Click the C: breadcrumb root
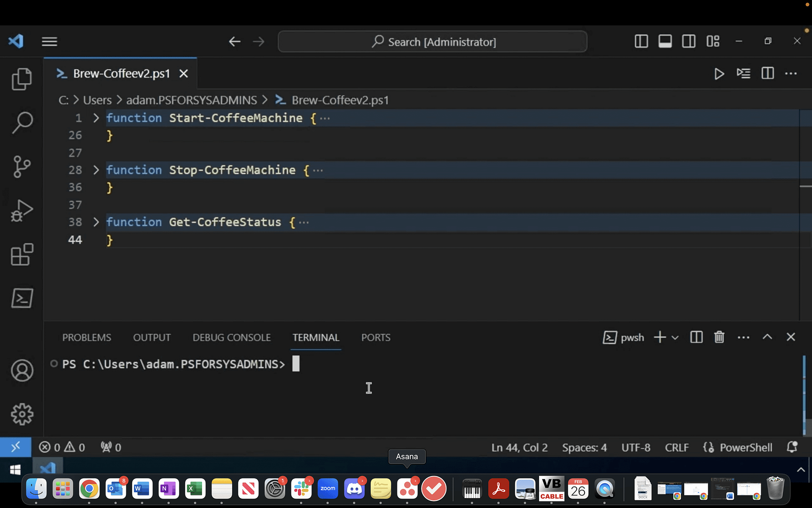The image size is (812, 508). 63,100
